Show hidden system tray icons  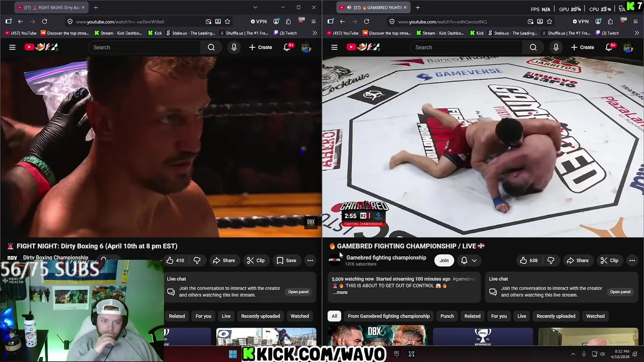573,354
